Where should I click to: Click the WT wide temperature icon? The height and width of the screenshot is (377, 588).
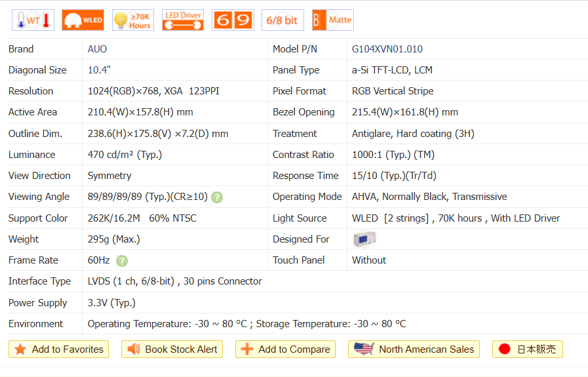coord(33,20)
